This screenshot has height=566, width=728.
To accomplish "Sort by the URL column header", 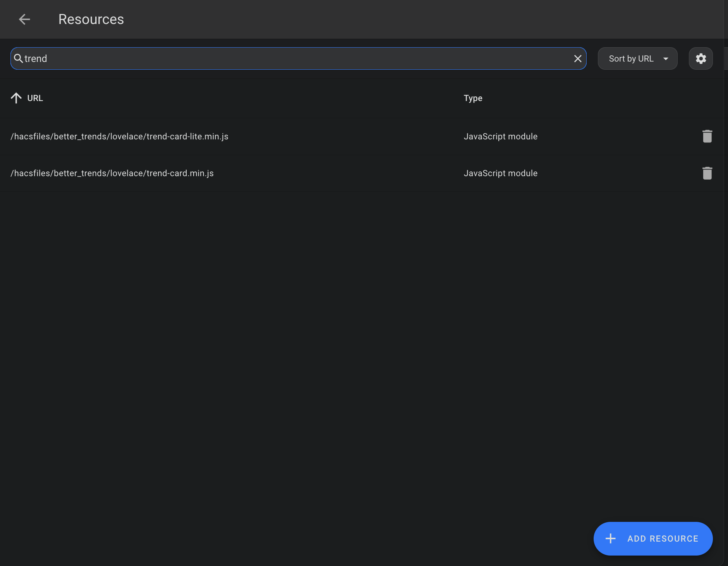I will pos(35,98).
